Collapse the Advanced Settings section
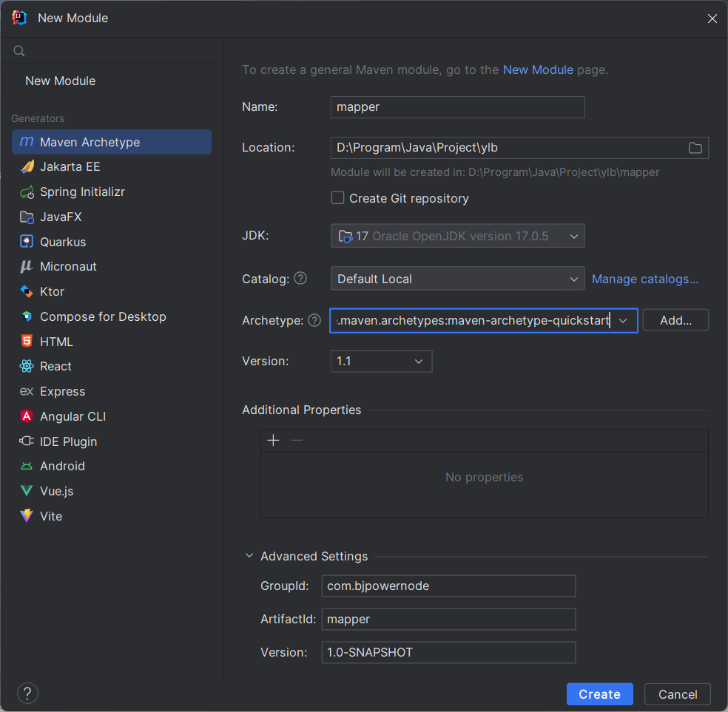Image resolution: width=728 pixels, height=712 pixels. click(x=249, y=556)
